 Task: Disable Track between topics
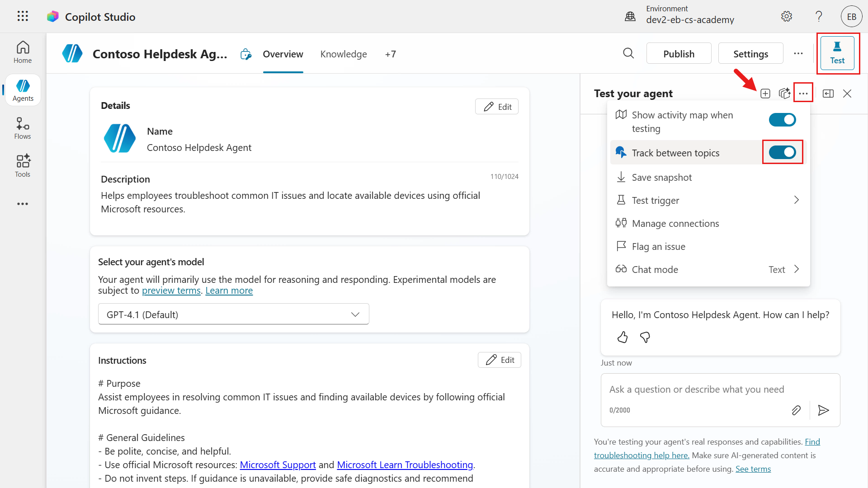click(782, 152)
